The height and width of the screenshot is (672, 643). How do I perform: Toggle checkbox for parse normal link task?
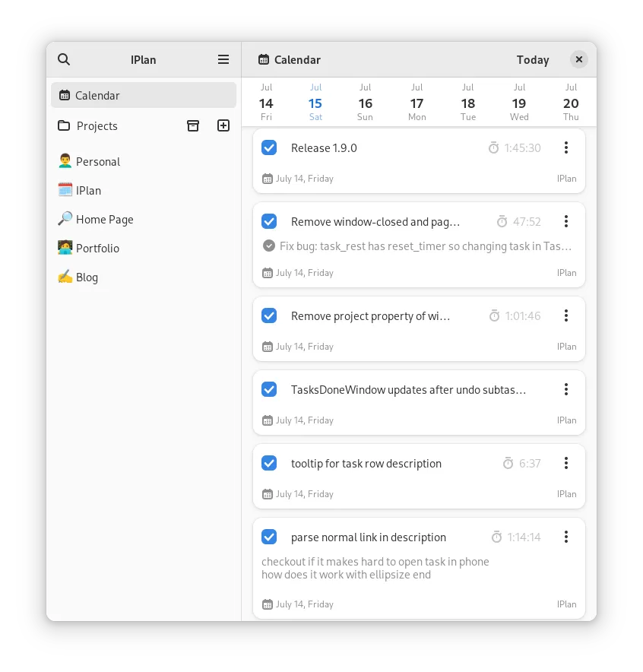(269, 537)
